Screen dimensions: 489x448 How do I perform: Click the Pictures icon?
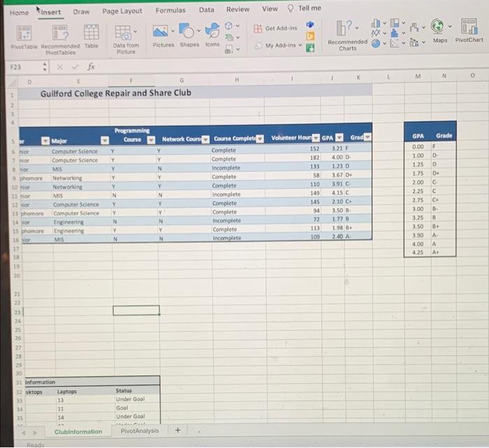pos(160,31)
